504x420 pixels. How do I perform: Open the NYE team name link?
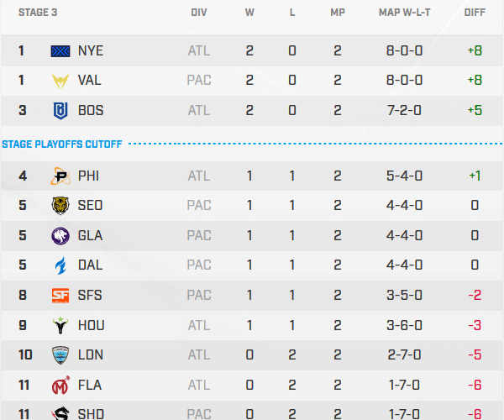click(x=90, y=51)
